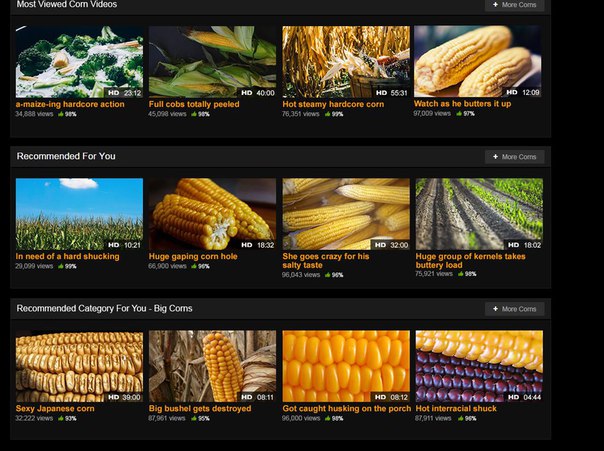
Task: Click the '34,888 views' count text
Action: (x=34, y=114)
